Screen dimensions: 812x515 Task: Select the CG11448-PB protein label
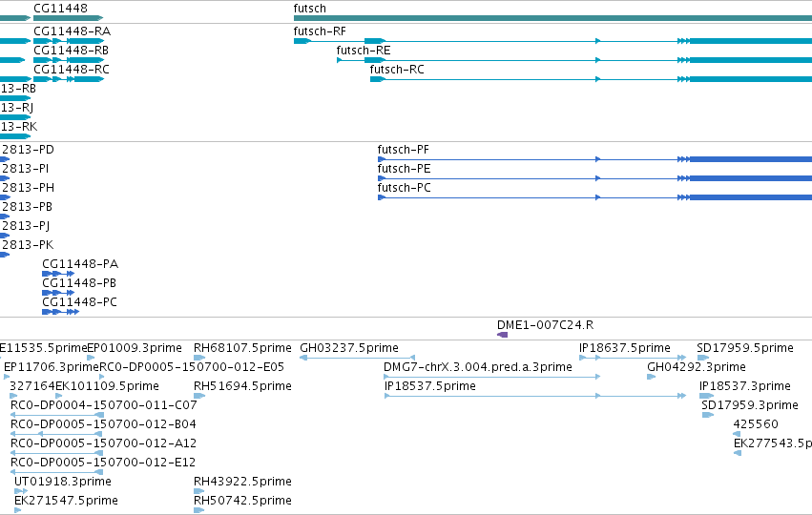(x=79, y=283)
